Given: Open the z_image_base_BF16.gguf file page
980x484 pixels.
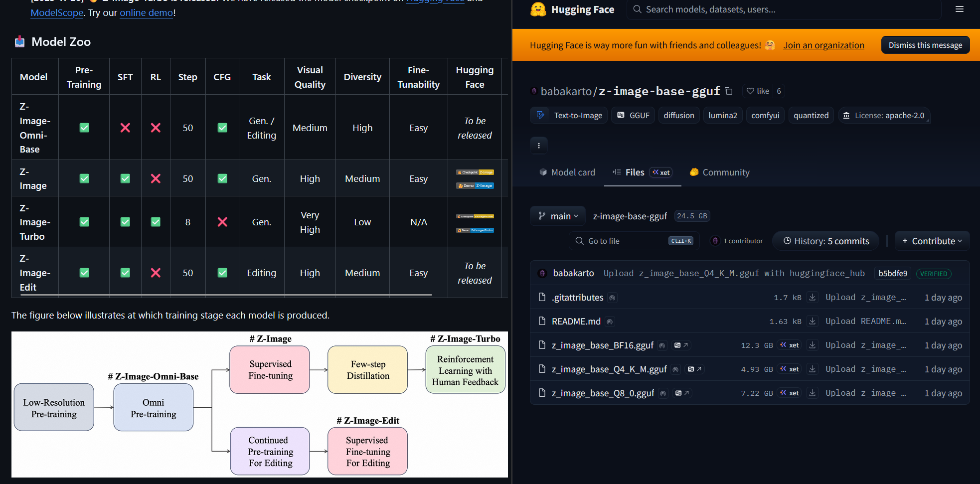Looking at the screenshot, I should (603, 345).
